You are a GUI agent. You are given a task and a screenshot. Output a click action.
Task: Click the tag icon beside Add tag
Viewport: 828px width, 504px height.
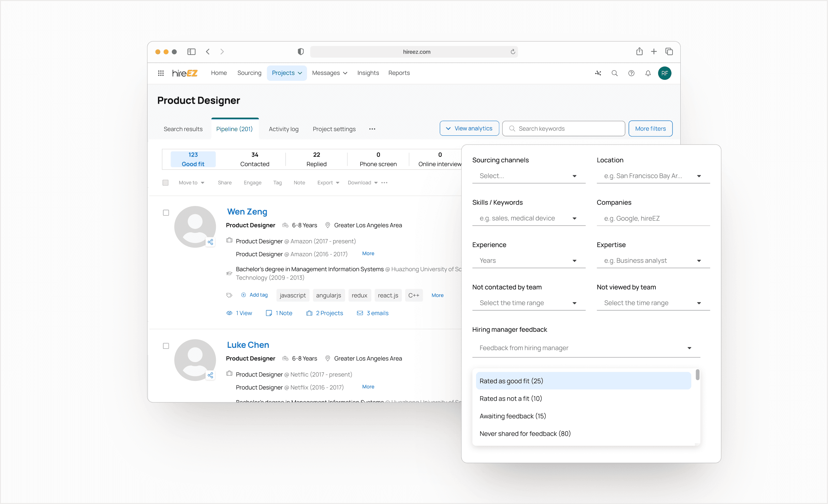(229, 295)
